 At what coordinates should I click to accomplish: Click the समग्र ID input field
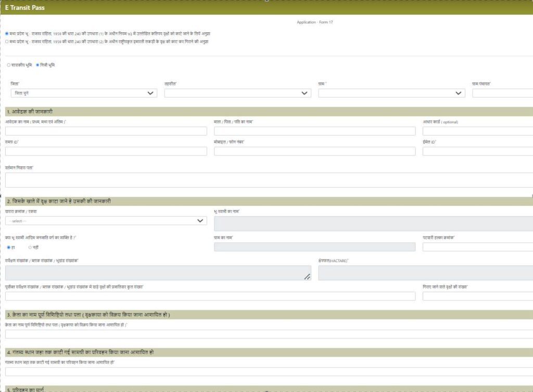(x=106, y=151)
